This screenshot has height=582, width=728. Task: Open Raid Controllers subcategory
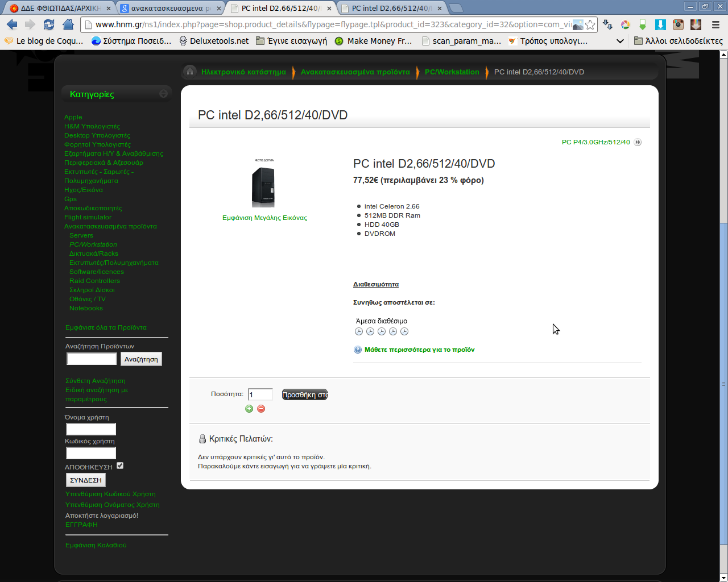pyautogui.click(x=94, y=281)
